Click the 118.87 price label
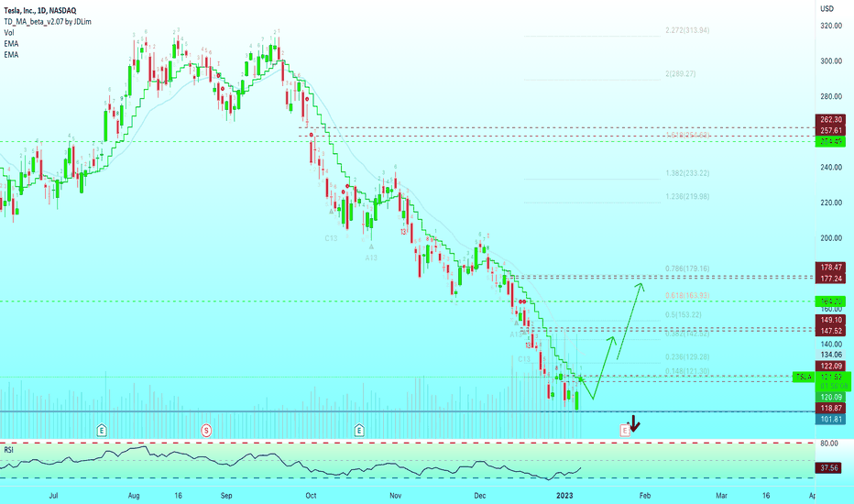Viewport: 854px width, 504px height. (830, 408)
